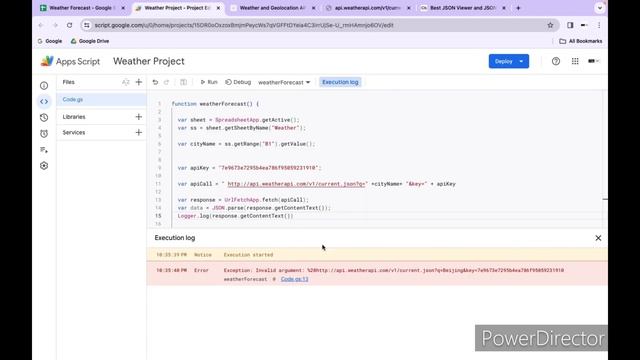Undo the last edit in editor toolbar
Screen dimensions: 640x360
[x=155, y=82]
